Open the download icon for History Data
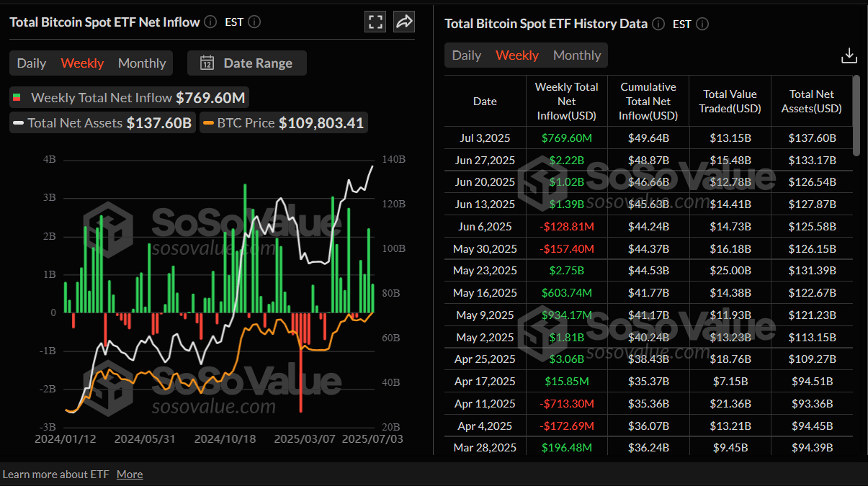Image resolution: width=868 pixels, height=486 pixels. (x=849, y=55)
